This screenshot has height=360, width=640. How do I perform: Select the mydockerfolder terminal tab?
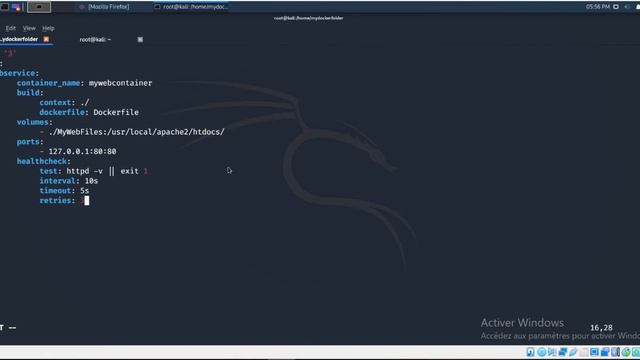point(19,39)
